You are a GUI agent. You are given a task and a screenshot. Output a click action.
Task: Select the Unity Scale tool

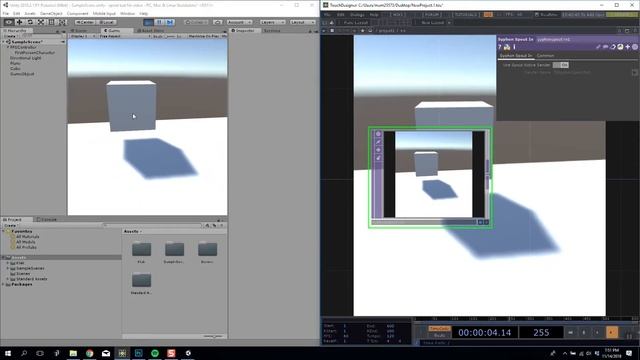40,22
